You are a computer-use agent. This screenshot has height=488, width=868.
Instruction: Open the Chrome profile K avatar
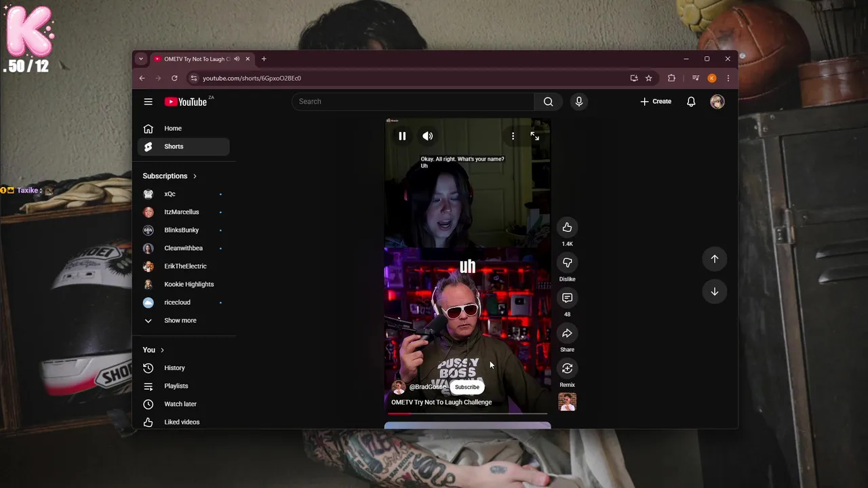711,78
